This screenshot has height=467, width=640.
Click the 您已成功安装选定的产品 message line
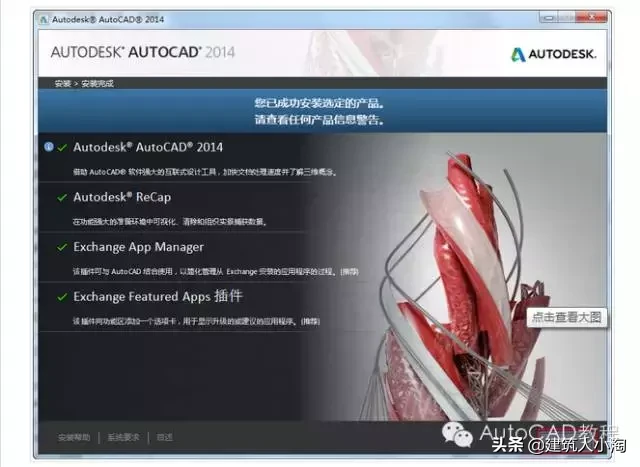319,103
